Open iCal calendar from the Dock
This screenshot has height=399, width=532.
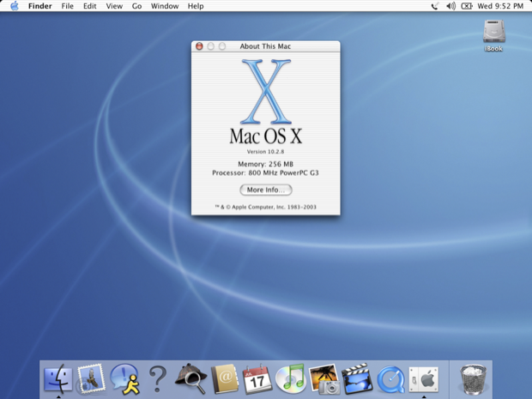pyautogui.click(x=257, y=378)
